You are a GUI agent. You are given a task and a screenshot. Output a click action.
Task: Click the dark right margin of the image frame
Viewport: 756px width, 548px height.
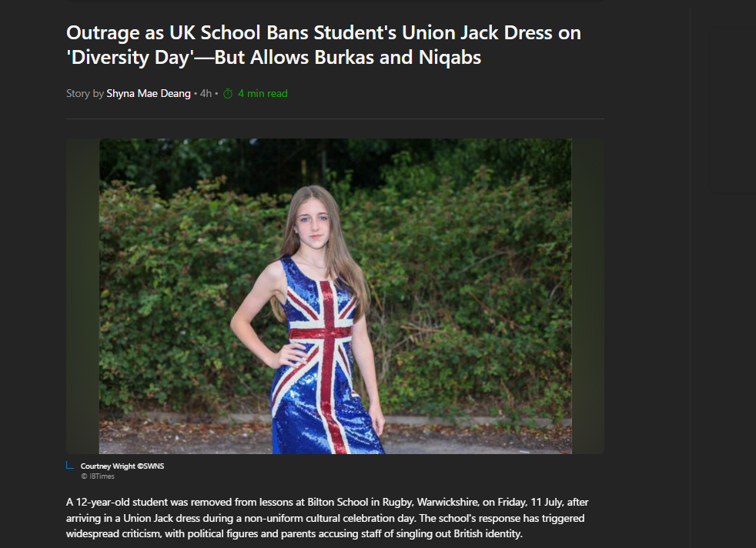[587, 296]
